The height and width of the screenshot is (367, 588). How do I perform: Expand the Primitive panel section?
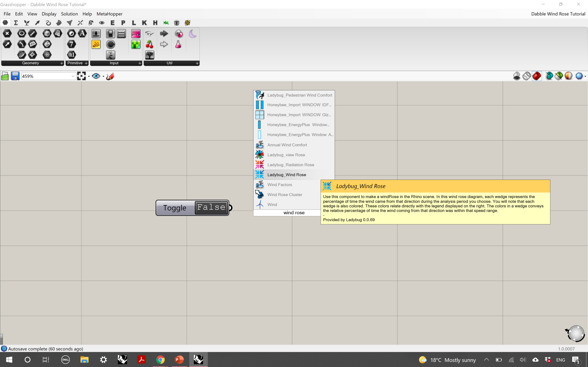[x=86, y=63]
